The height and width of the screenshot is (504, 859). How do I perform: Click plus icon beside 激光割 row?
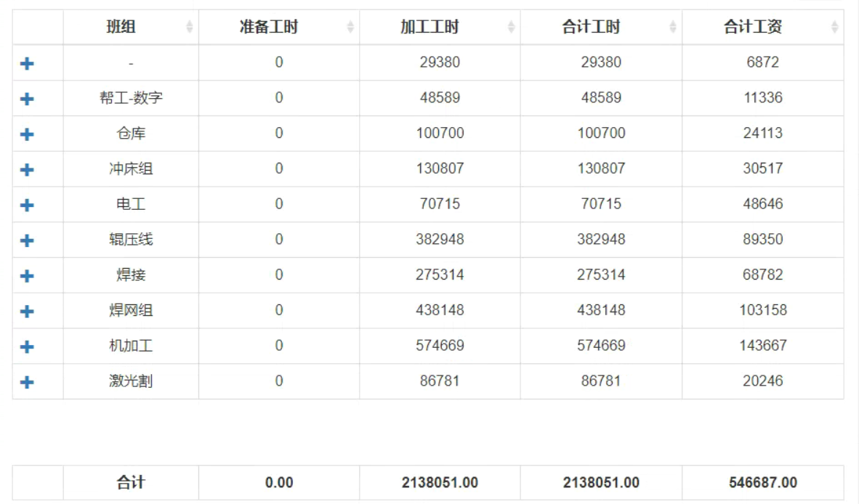(27, 382)
